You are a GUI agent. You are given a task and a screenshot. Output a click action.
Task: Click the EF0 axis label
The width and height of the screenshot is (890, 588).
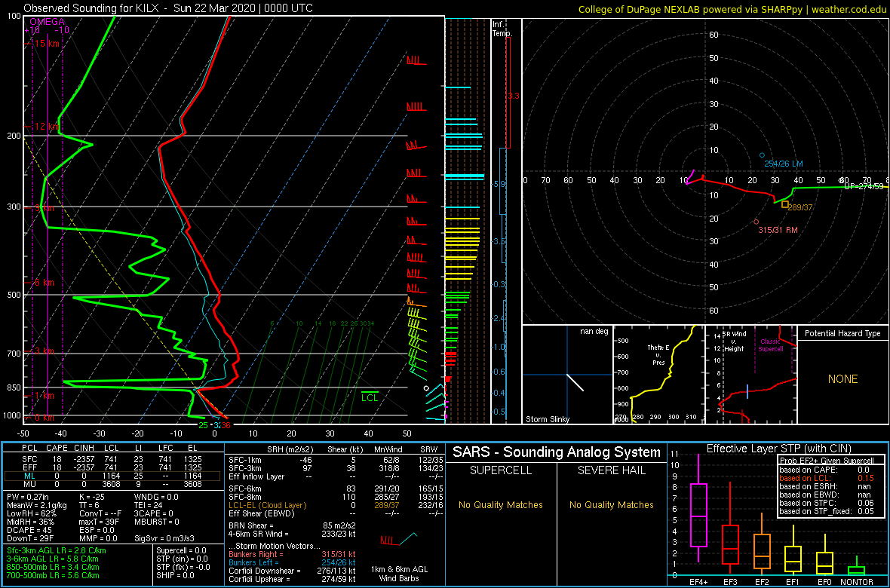[x=826, y=582]
